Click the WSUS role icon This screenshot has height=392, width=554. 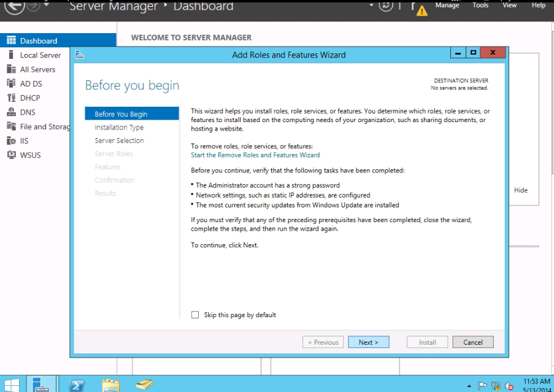point(11,155)
